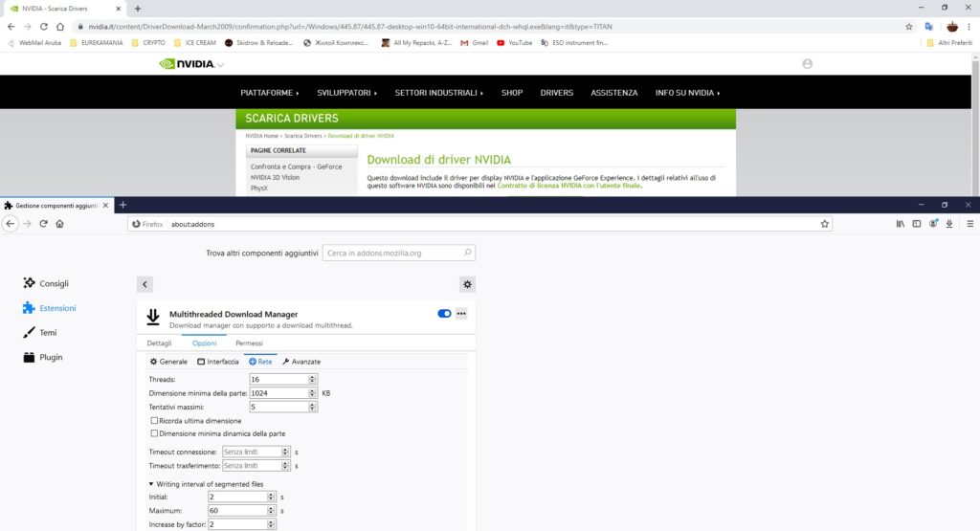Screen dimensions: 980x531
Task: Open PhysX related page link
Action: 258,188
